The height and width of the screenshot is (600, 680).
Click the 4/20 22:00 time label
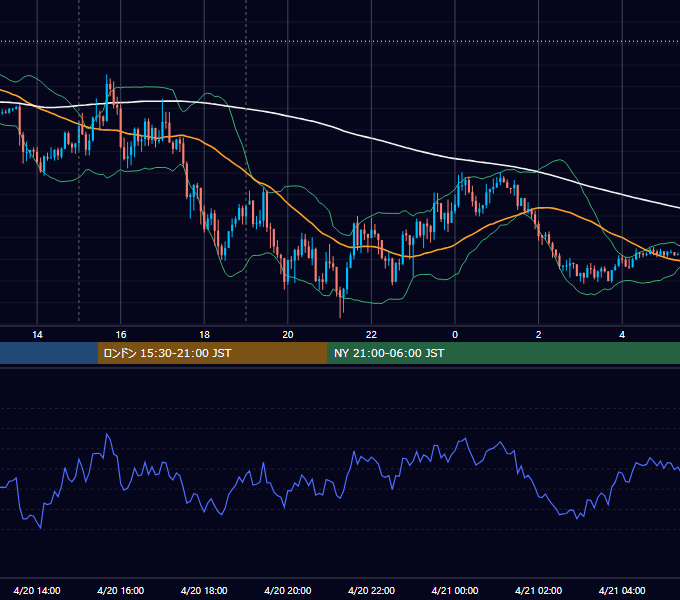pyautogui.click(x=371, y=590)
